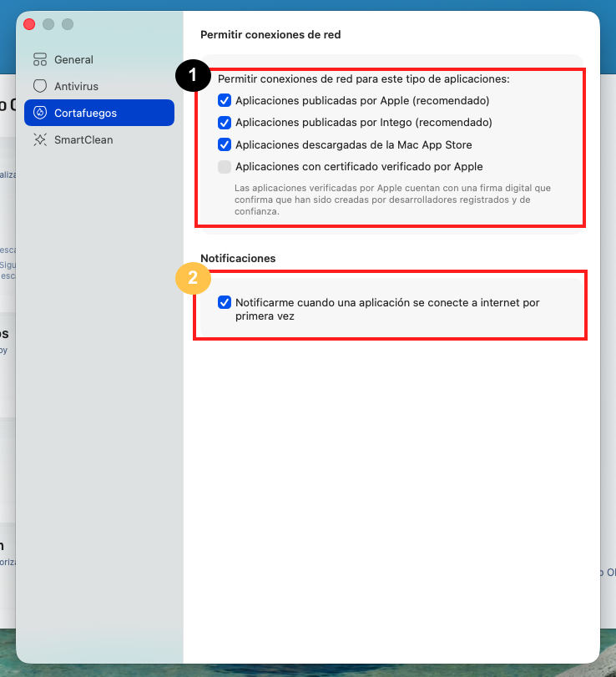The height and width of the screenshot is (677, 616).
Task: Click the label 'Aplicaciones descargadas de la Mac App Store'
Action: pyautogui.click(x=354, y=144)
